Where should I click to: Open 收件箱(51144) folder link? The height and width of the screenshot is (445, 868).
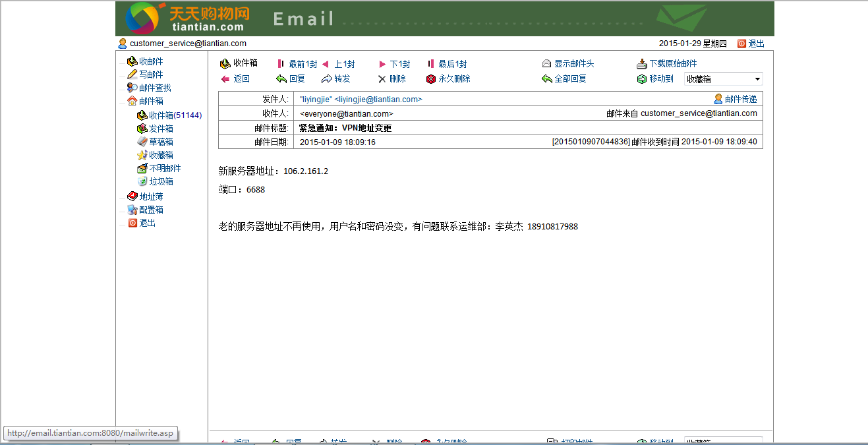175,115
